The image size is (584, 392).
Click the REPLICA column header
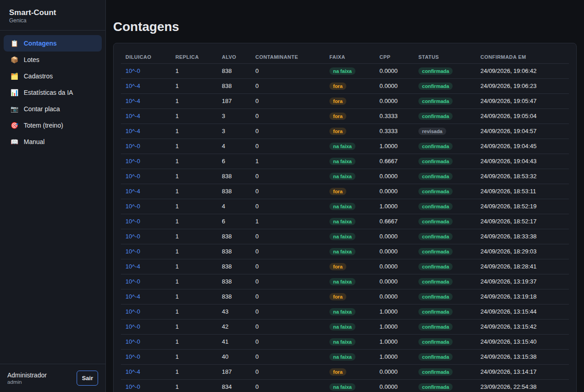(187, 57)
